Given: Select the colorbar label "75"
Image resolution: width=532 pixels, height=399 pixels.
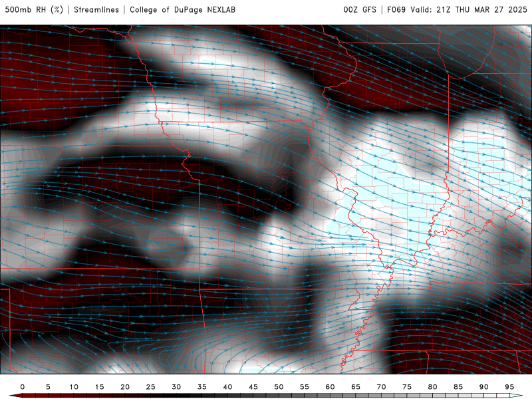Looking at the screenshot, I should click(407, 387).
